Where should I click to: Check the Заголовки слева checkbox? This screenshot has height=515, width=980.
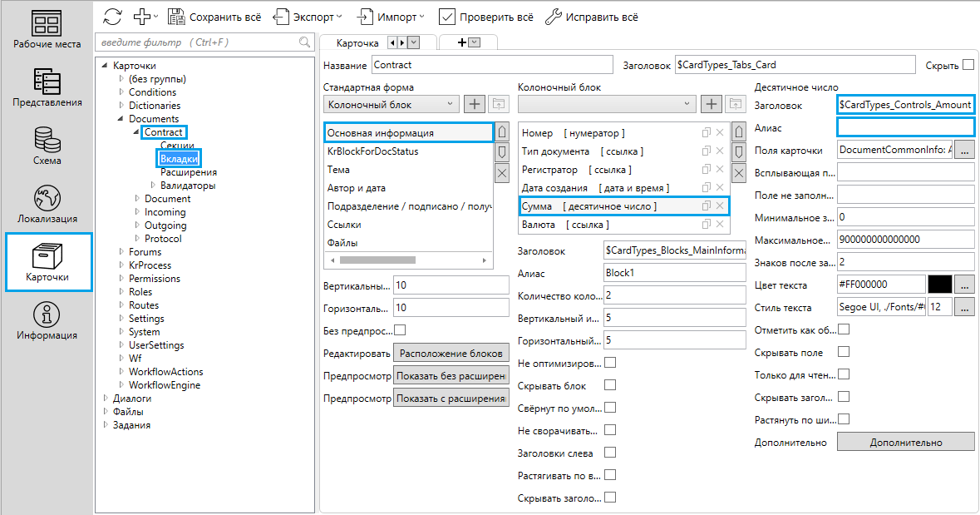coord(610,453)
